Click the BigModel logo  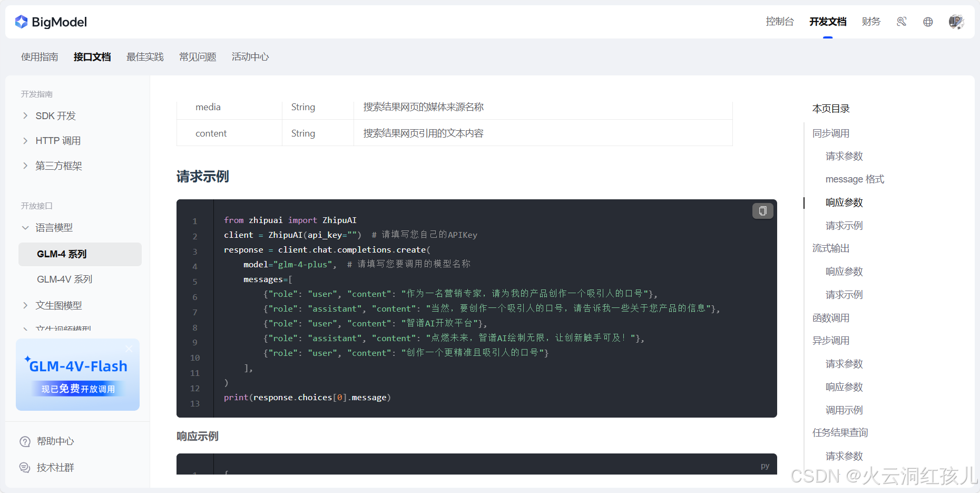(x=51, y=22)
